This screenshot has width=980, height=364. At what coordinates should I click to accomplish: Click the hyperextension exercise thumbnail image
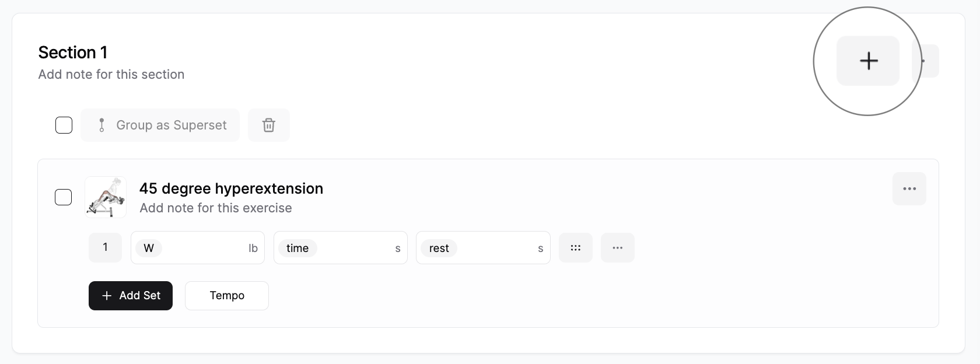coord(106,197)
